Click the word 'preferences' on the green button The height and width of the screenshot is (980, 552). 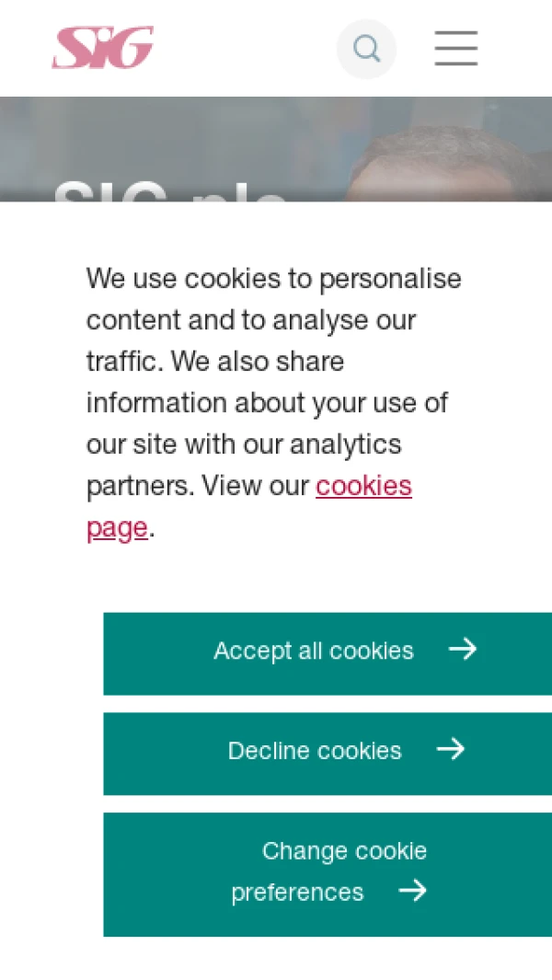(297, 893)
